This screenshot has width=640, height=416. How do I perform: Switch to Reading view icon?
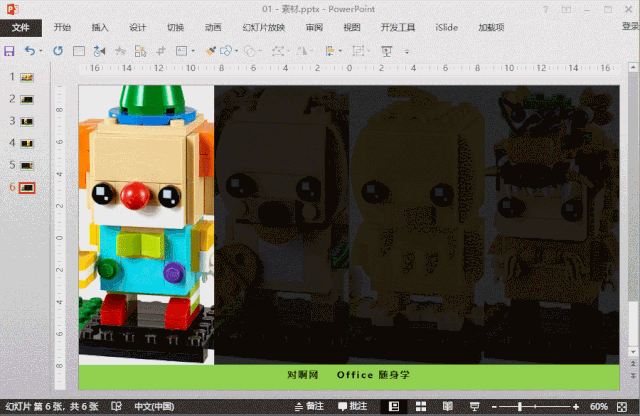pos(448,406)
